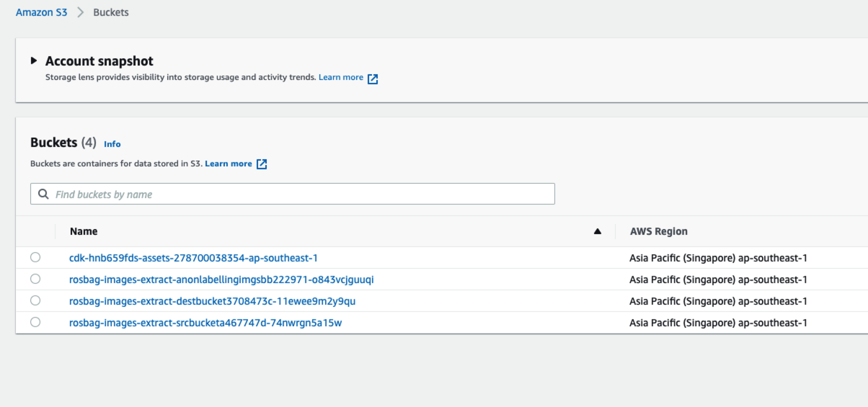
Task: Click the region cell of the cdk-hnb659fds bucket row
Action: [x=718, y=258]
